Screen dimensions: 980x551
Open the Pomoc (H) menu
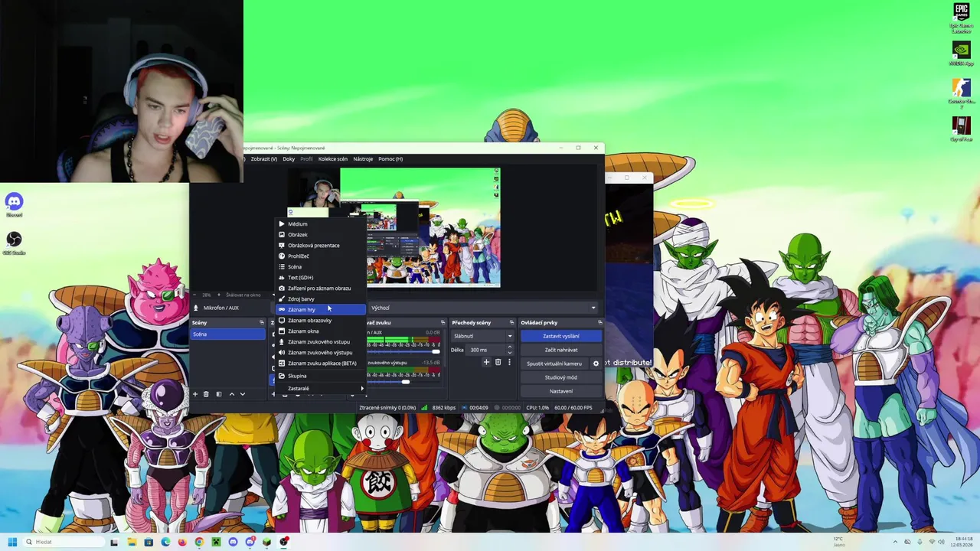(x=390, y=159)
